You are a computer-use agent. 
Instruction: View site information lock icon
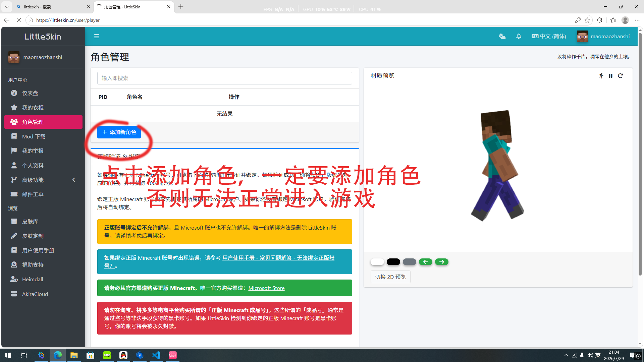coord(31,20)
